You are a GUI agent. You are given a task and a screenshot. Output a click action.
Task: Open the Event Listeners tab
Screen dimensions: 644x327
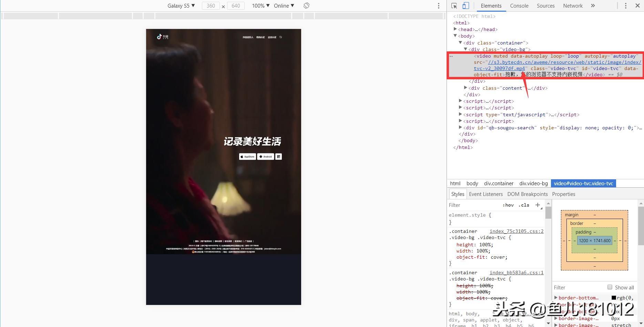coord(486,194)
